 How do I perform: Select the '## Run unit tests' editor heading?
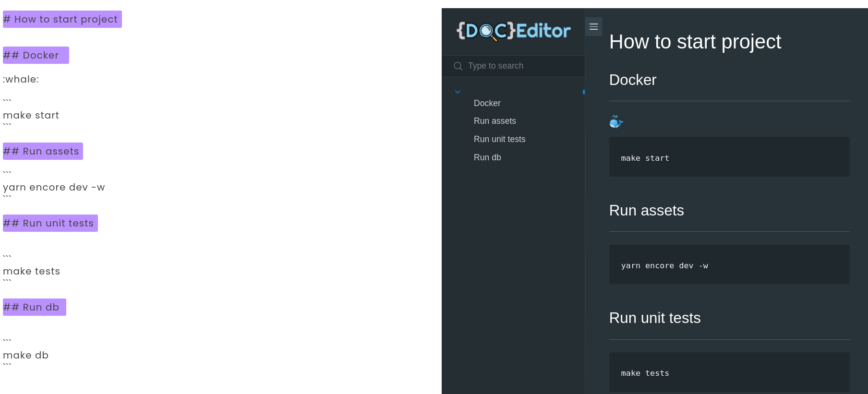(x=50, y=223)
